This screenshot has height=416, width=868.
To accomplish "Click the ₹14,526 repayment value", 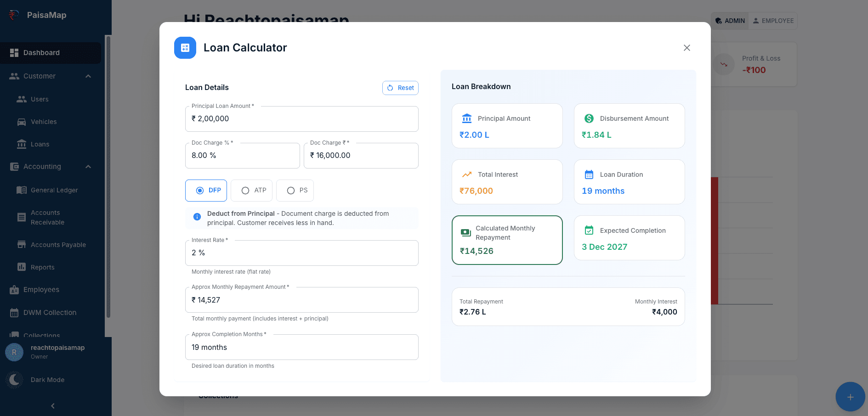I will 477,251.
